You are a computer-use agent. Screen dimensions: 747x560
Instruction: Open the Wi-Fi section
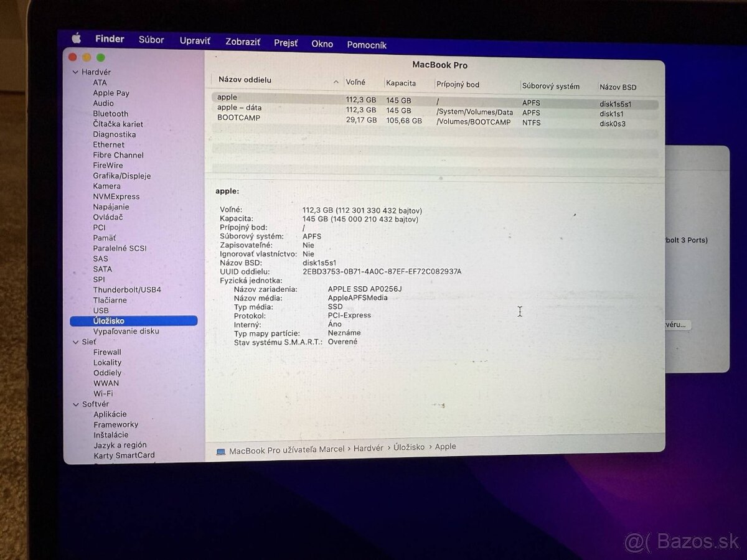coord(103,393)
